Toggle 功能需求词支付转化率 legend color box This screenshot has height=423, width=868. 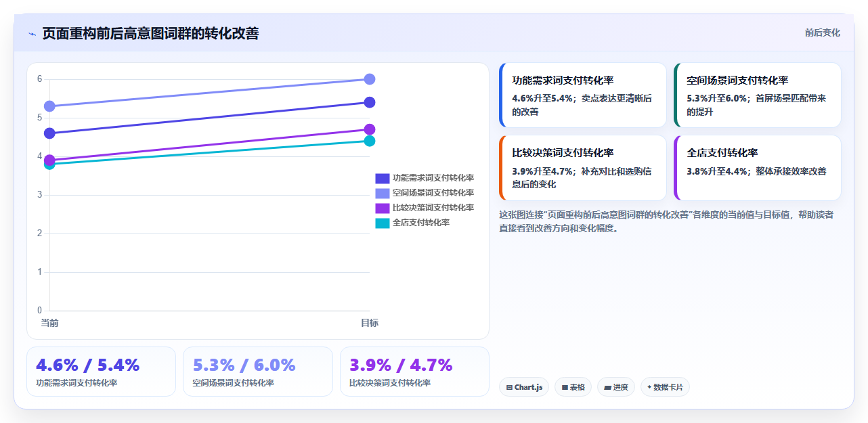pos(383,178)
